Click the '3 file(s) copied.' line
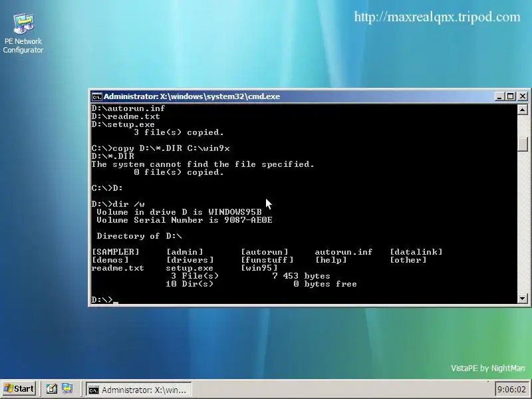This screenshot has width=532, height=399. [x=179, y=132]
